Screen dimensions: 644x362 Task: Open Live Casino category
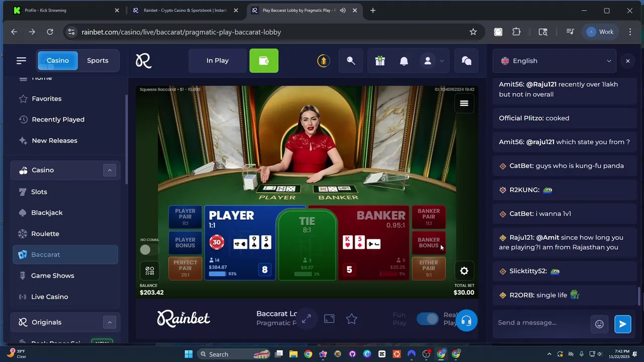point(65,297)
